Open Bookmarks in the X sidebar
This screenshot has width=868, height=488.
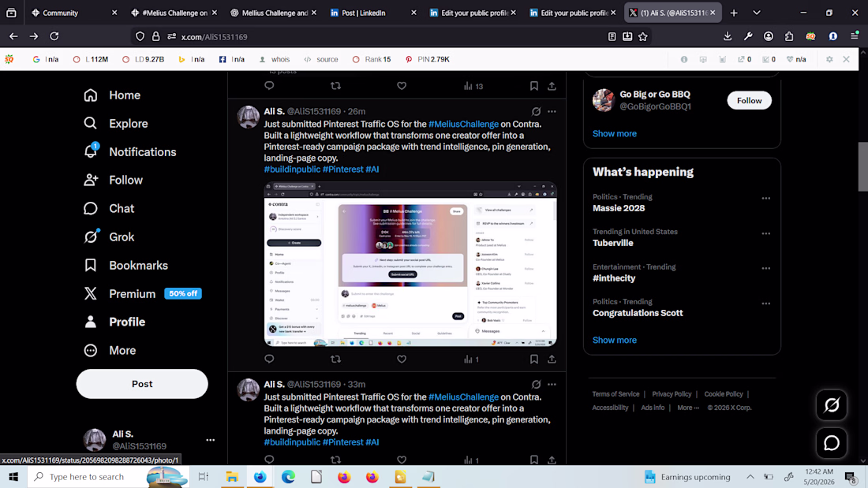(125, 266)
